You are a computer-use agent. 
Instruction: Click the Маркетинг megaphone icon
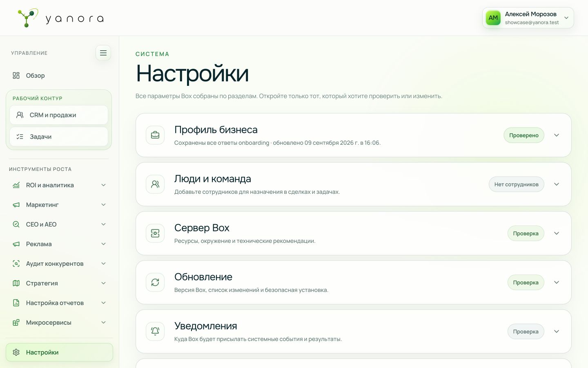point(16,205)
